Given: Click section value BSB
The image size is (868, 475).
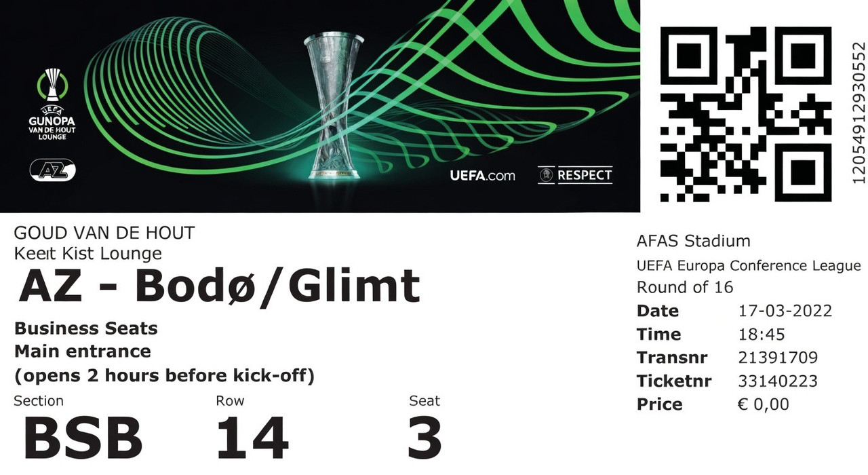Looking at the screenshot, I should [83, 438].
